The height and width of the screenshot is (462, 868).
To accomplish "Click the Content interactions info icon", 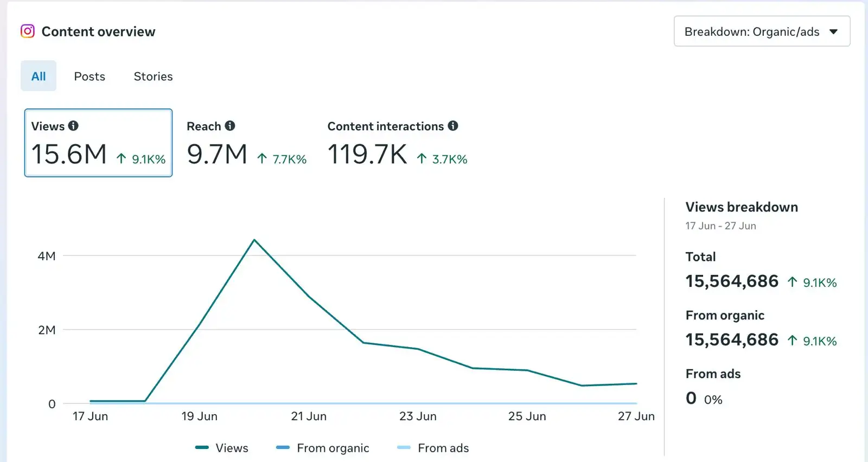I will point(453,126).
